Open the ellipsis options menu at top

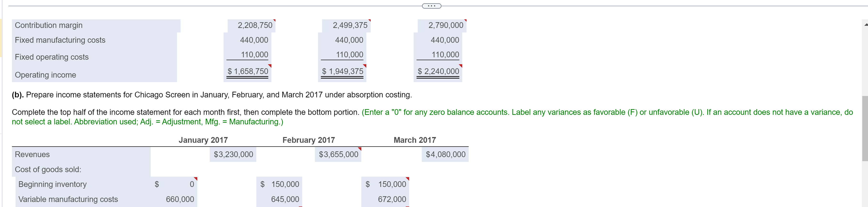[432, 6]
